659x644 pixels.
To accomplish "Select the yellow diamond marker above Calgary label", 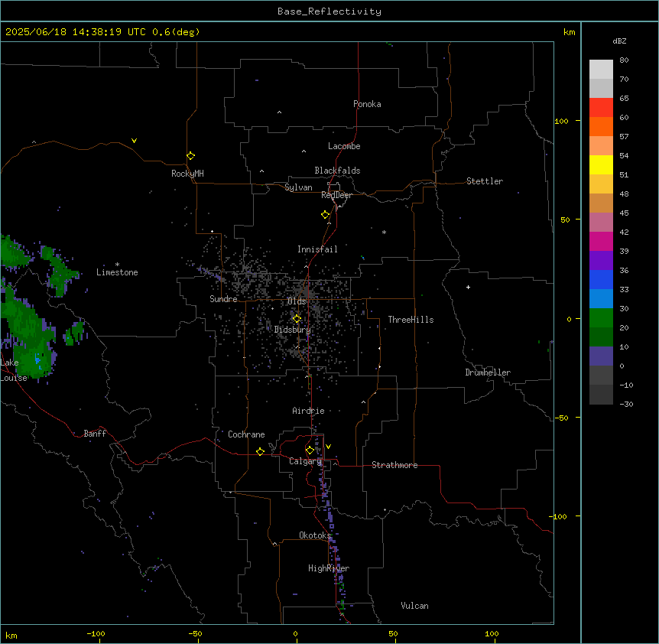I will 310,450.
